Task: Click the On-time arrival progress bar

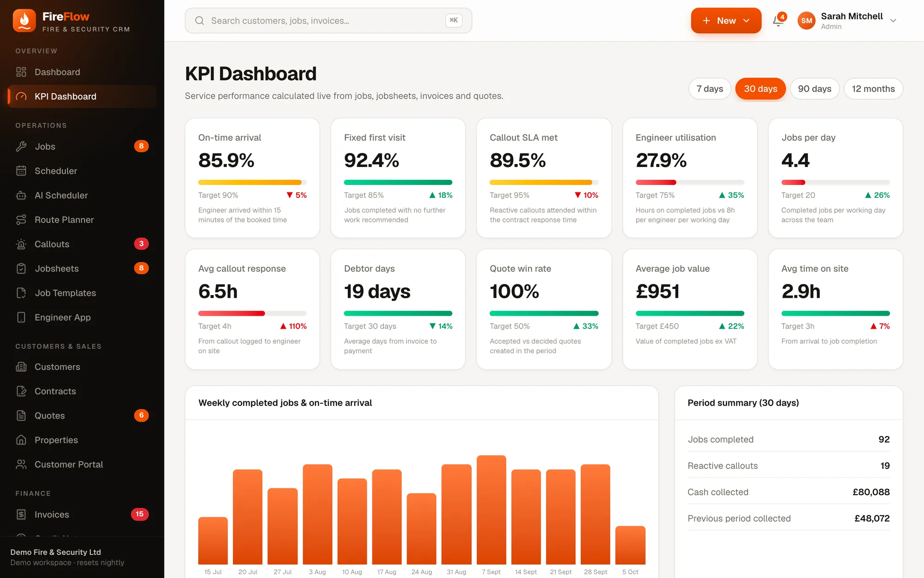Action: click(252, 182)
